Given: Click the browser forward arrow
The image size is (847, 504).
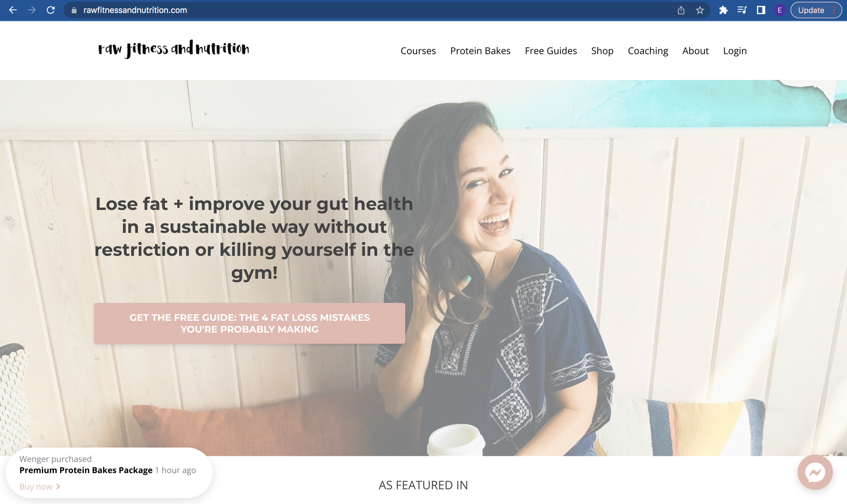Looking at the screenshot, I should [32, 10].
